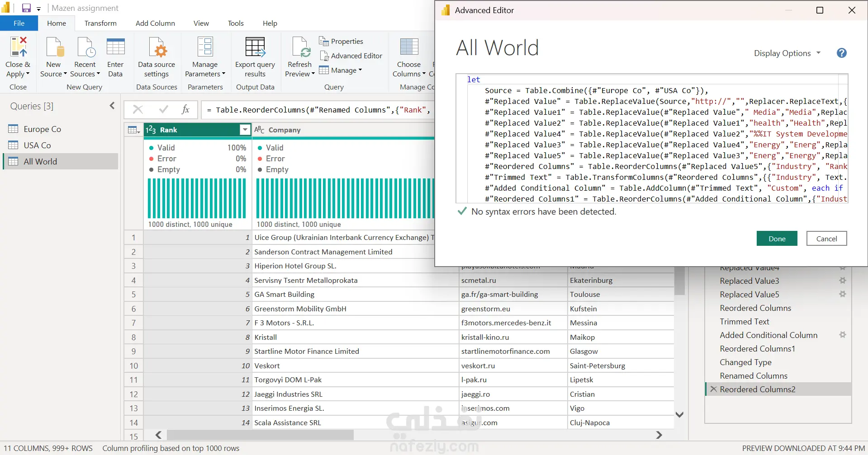Select the Europe Co query

tap(61, 129)
